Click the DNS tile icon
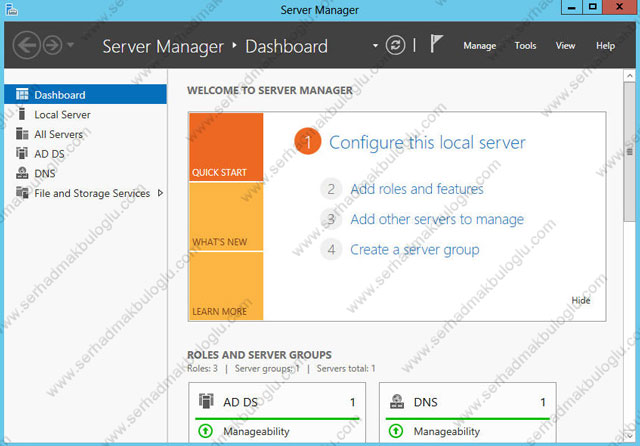Viewport: 640px width, 446px height. click(397, 402)
